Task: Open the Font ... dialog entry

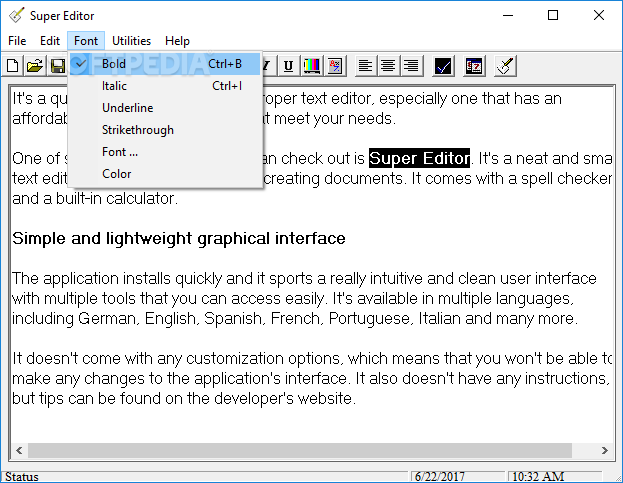Action: 165,152
